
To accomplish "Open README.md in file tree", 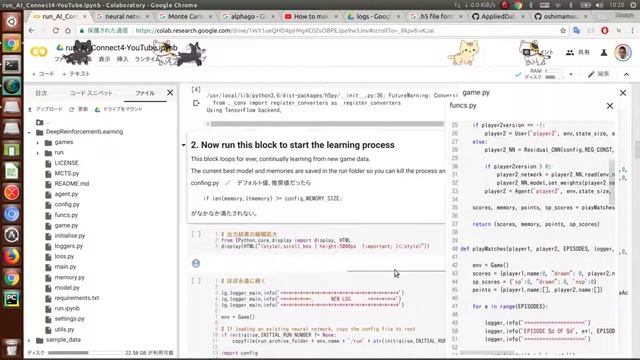I will click(72, 184).
